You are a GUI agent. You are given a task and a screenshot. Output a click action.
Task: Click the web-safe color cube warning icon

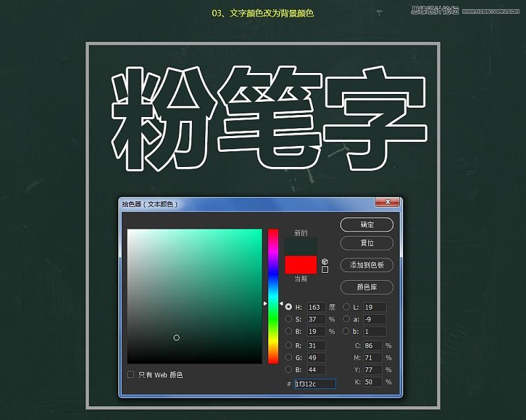(325, 261)
